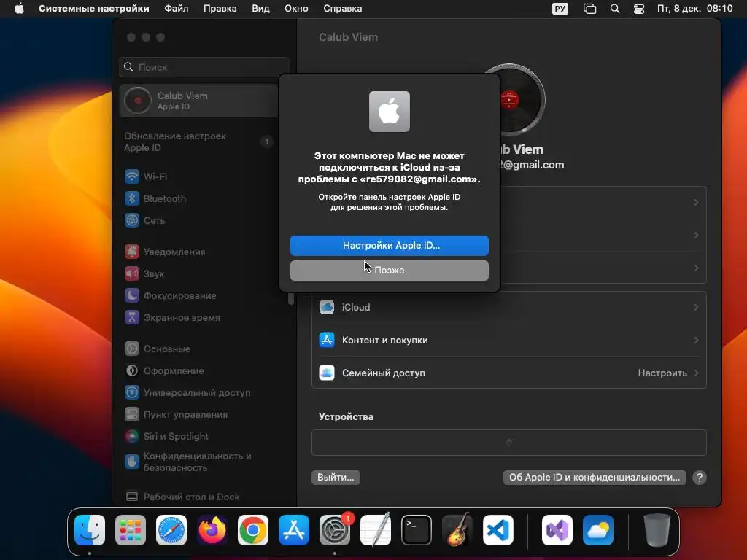Click the sidebar scrollbar thumb
This screenshot has width=747, height=560.
coord(290,298)
